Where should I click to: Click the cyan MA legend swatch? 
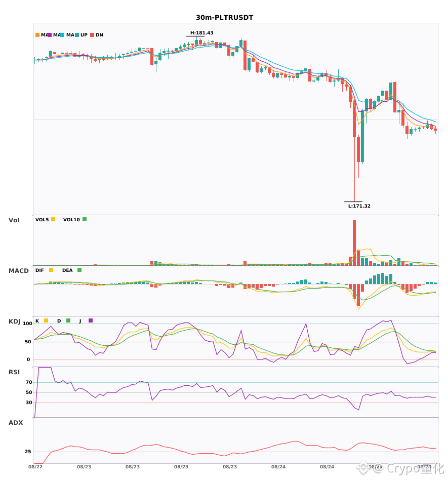(x=62, y=35)
